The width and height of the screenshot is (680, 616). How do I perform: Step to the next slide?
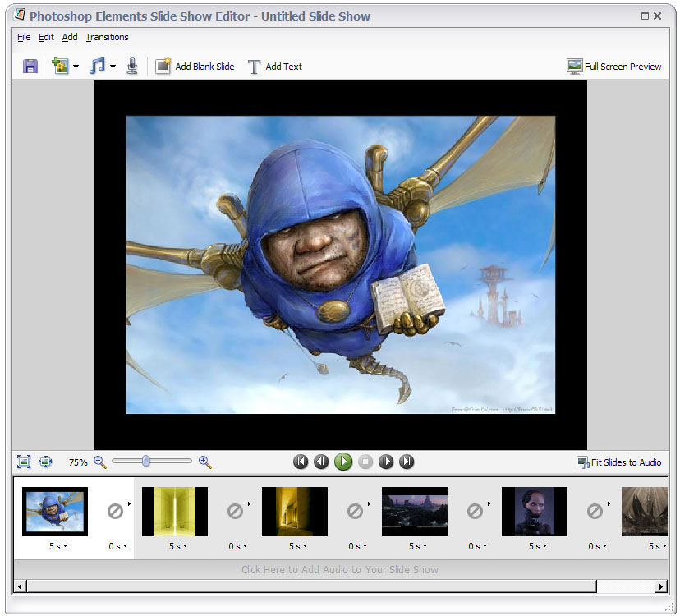pyautogui.click(x=386, y=462)
